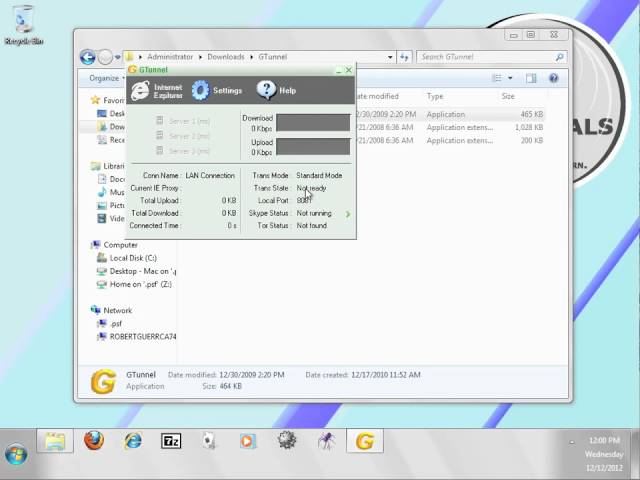Screen dimensions: 640x480
Task: Change view icon in Explorer toolbar
Action: pos(497,78)
